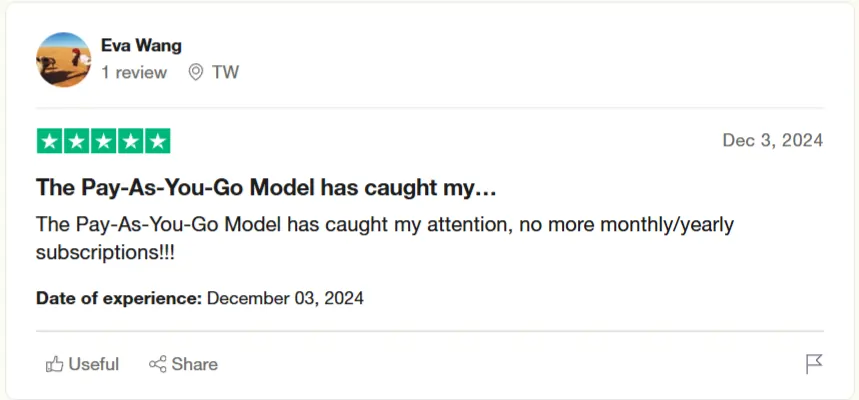This screenshot has width=859, height=400.
Task: Click the December 03, 2024 experience date
Action: point(285,298)
